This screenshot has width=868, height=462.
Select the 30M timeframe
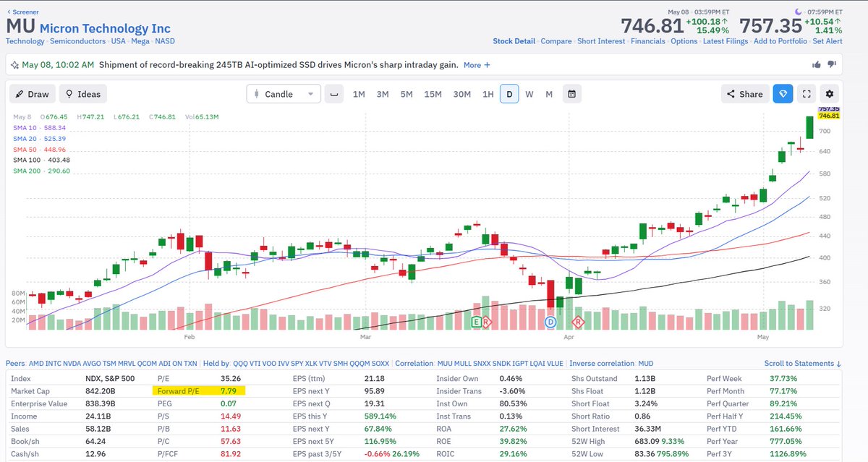point(462,94)
